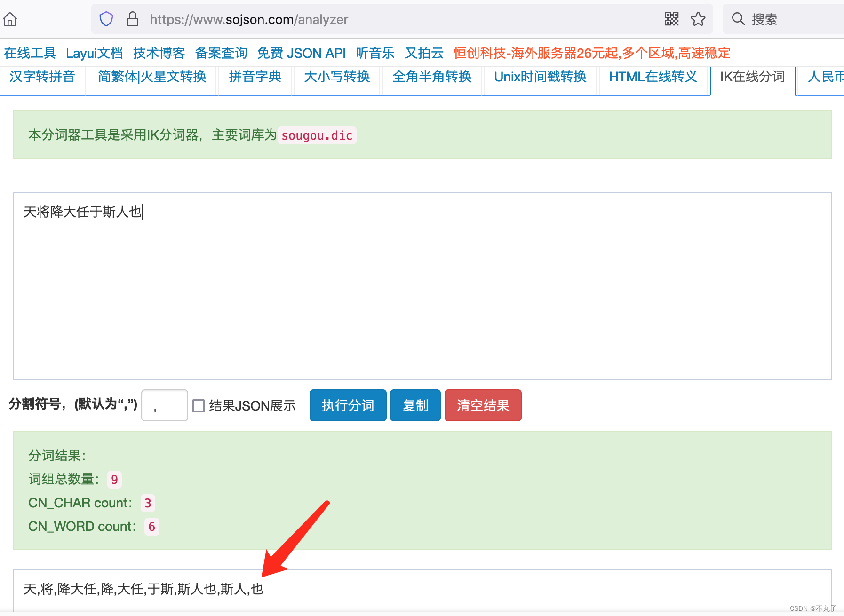Switch to the HTML在线转义 tab

[x=653, y=77]
